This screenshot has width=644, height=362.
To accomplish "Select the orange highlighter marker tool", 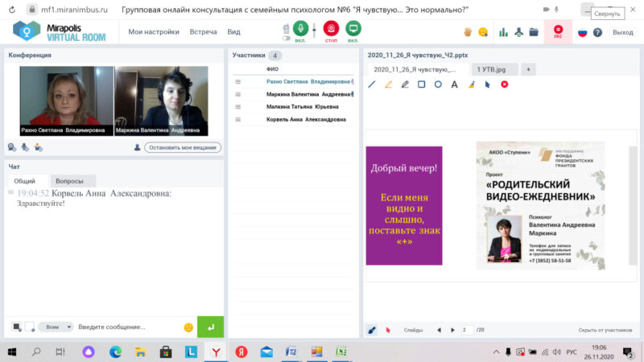I will click(x=389, y=84).
